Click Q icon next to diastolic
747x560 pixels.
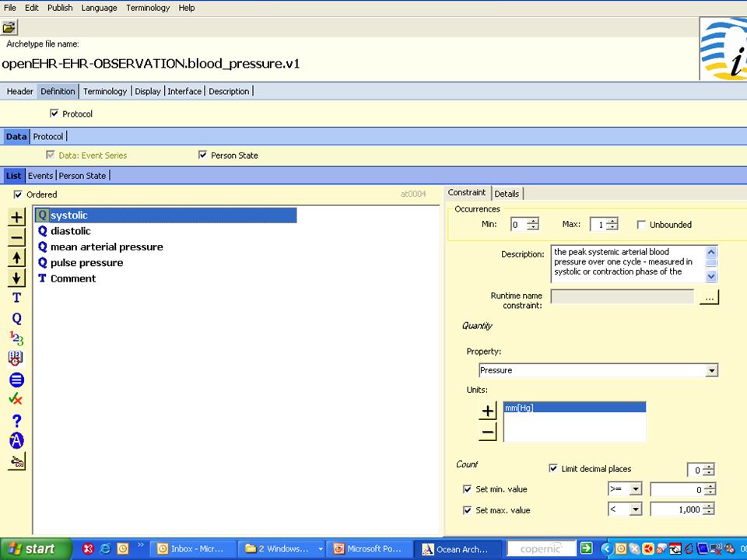[x=42, y=231]
